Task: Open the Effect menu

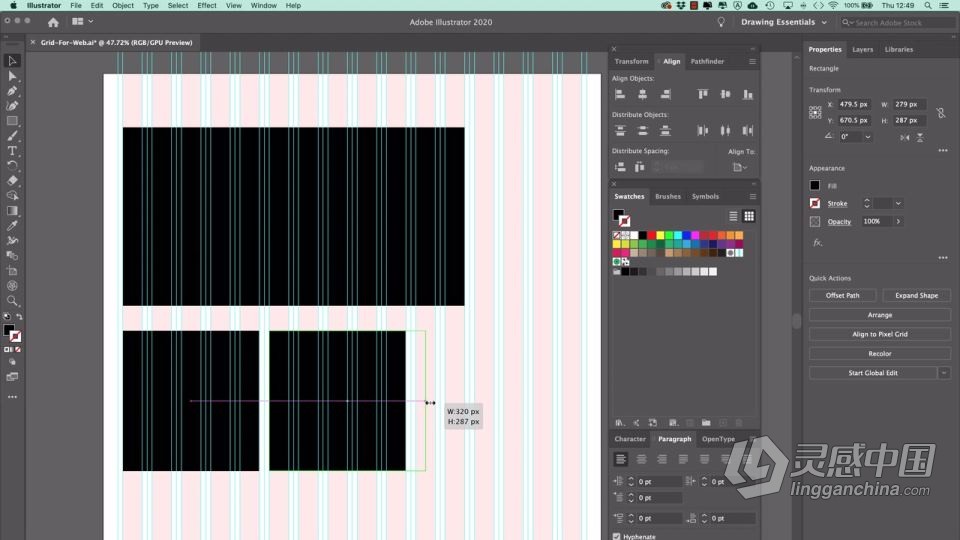Action: 206,6
